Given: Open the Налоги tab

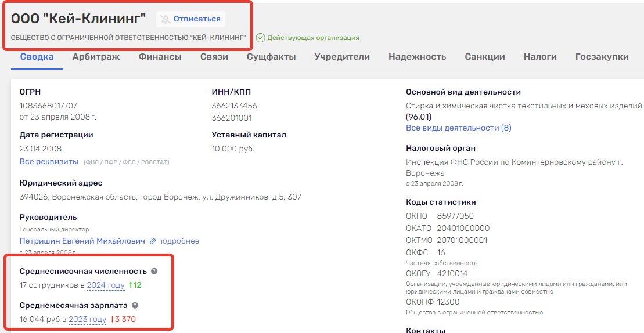Looking at the screenshot, I should coord(540,57).
